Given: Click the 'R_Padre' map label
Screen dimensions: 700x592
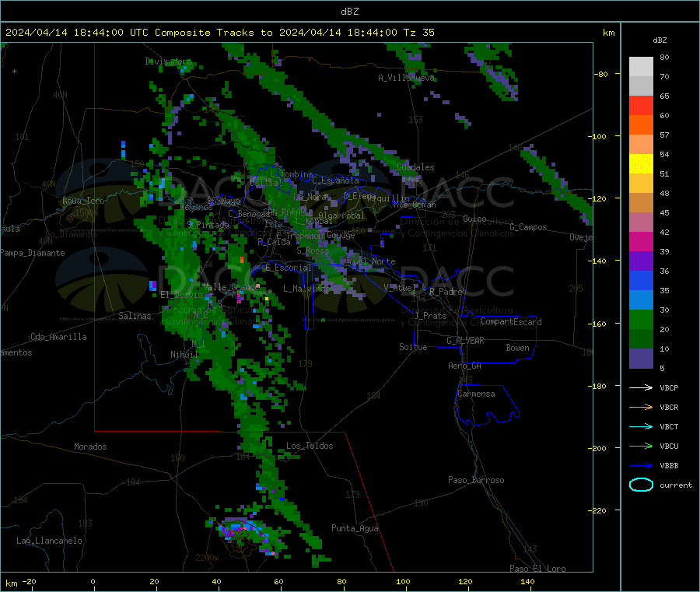Looking at the screenshot, I should coord(446,292).
